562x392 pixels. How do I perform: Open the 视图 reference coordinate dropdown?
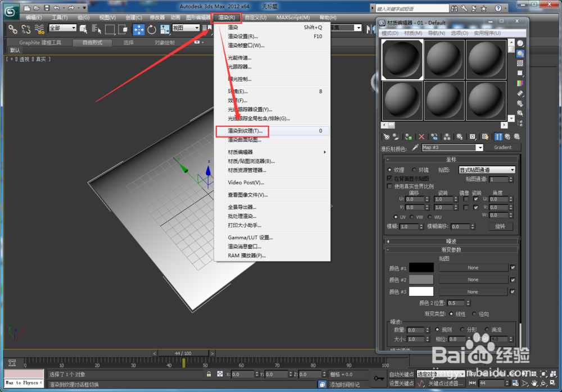pos(186,28)
